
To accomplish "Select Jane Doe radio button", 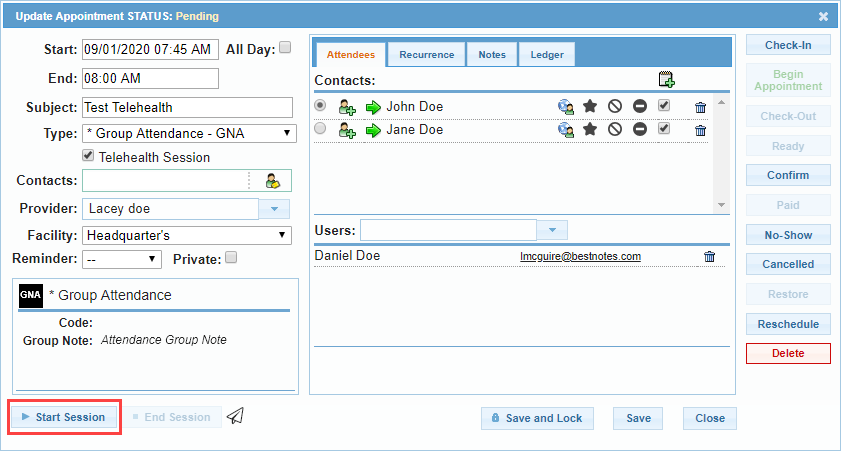I will 320,128.
